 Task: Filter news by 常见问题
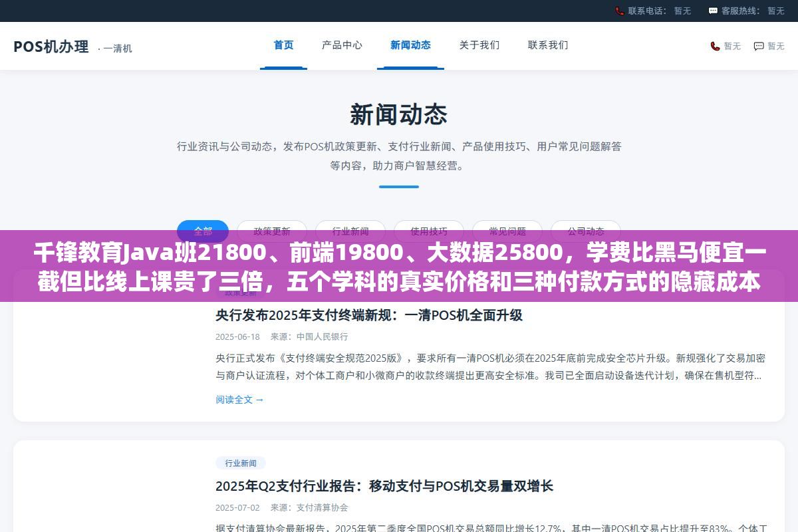pyautogui.click(x=507, y=231)
